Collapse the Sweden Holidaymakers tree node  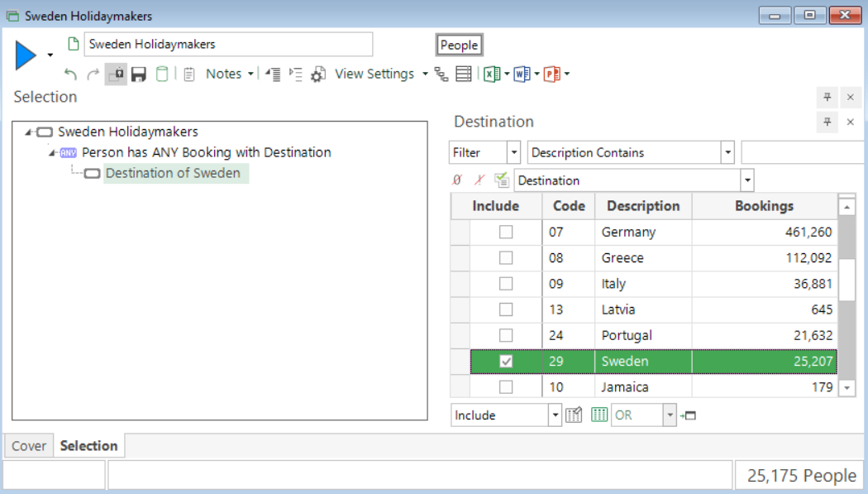pyautogui.click(x=29, y=131)
